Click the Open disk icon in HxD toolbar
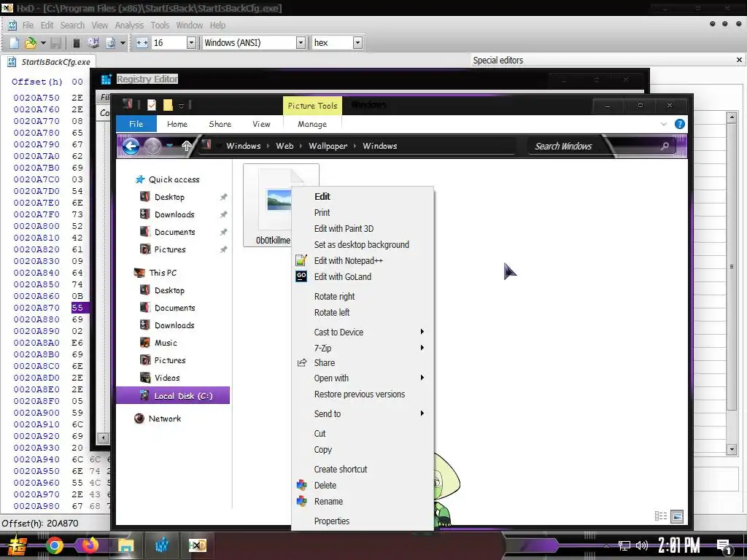This screenshot has height=560, width=747. pyautogui.click(x=93, y=43)
